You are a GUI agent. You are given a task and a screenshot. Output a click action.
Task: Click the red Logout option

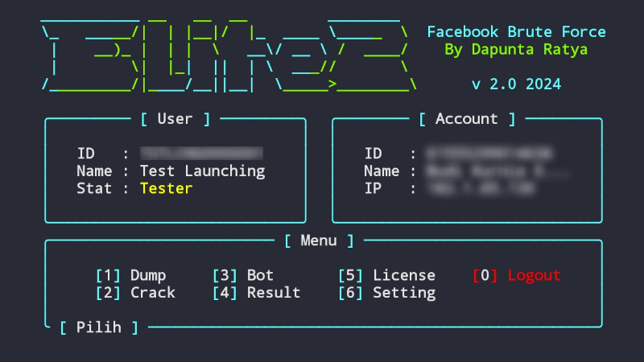tap(516, 275)
